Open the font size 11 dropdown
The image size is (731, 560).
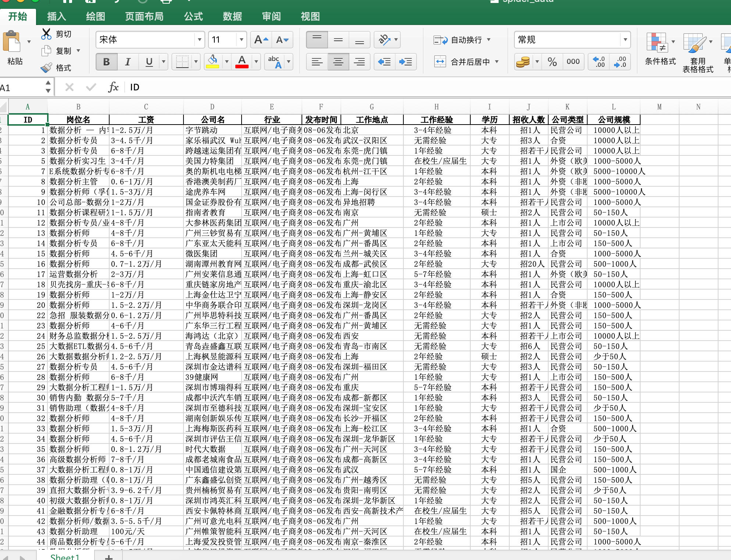pyautogui.click(x=241, y=40)
